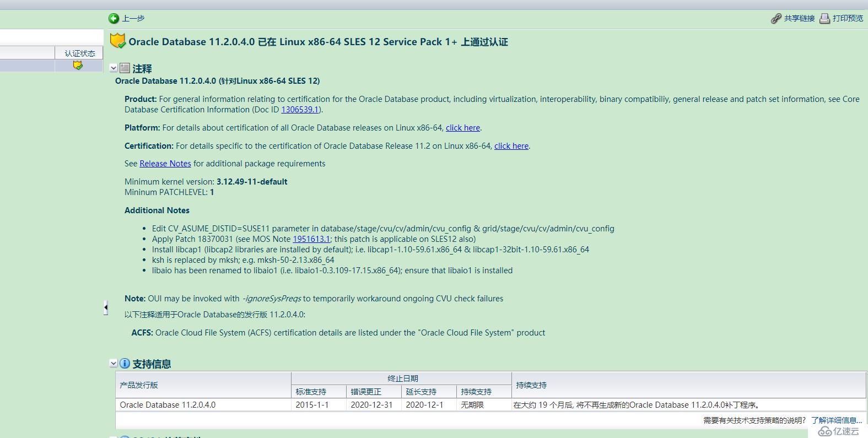Open 打印预览 print preview

coord(848,18)
